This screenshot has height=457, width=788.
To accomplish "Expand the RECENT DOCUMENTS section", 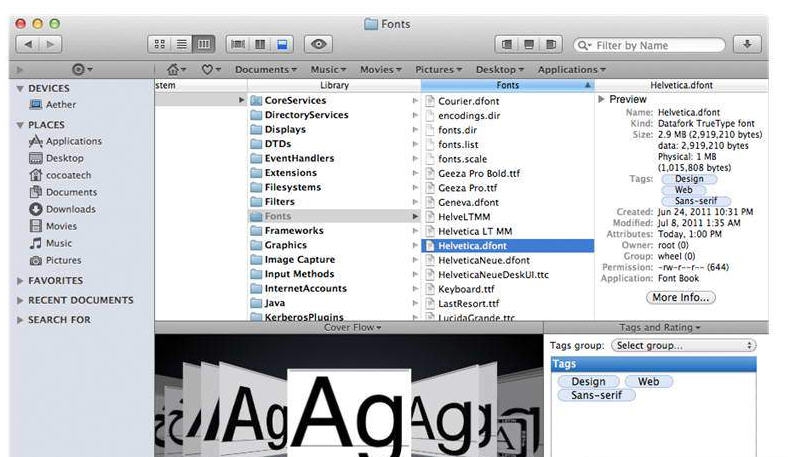I will click(x=20, y=300).
